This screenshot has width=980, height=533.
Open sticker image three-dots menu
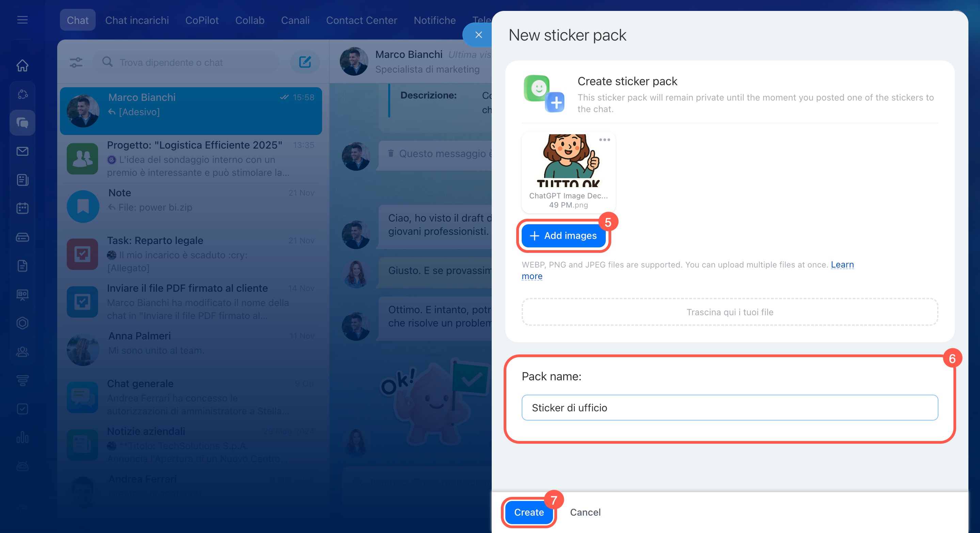tap(604, 140)
